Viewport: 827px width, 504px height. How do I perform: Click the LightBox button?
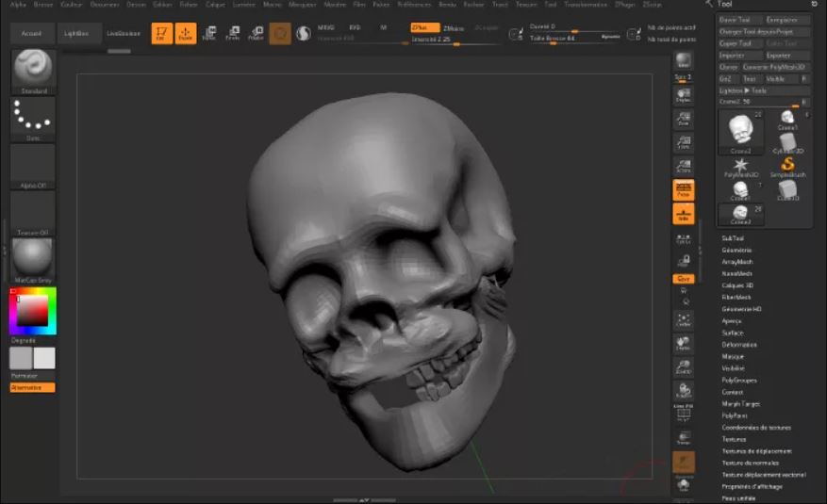click(76, 33)
